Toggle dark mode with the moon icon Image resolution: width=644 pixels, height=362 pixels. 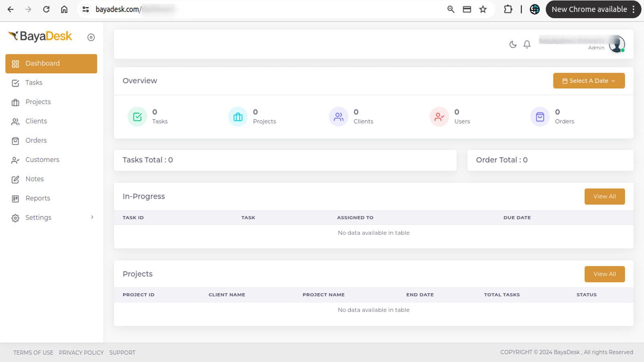[513, 45]
